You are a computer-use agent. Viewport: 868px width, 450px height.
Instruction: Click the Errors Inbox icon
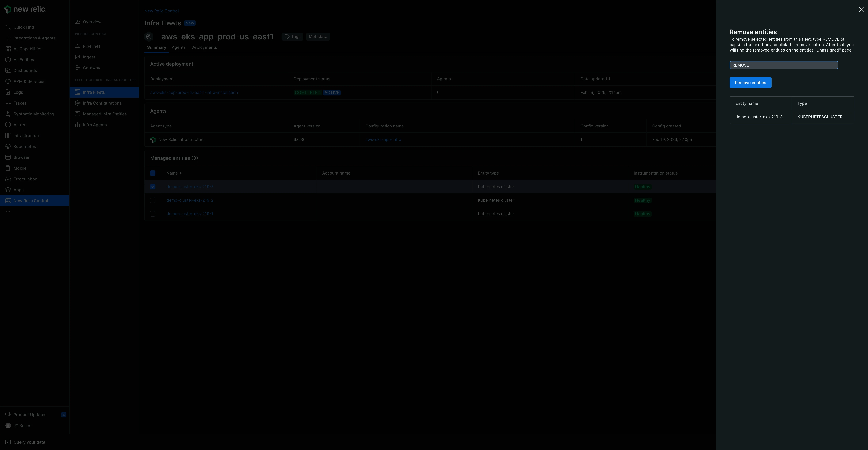(x=8, y=179)
